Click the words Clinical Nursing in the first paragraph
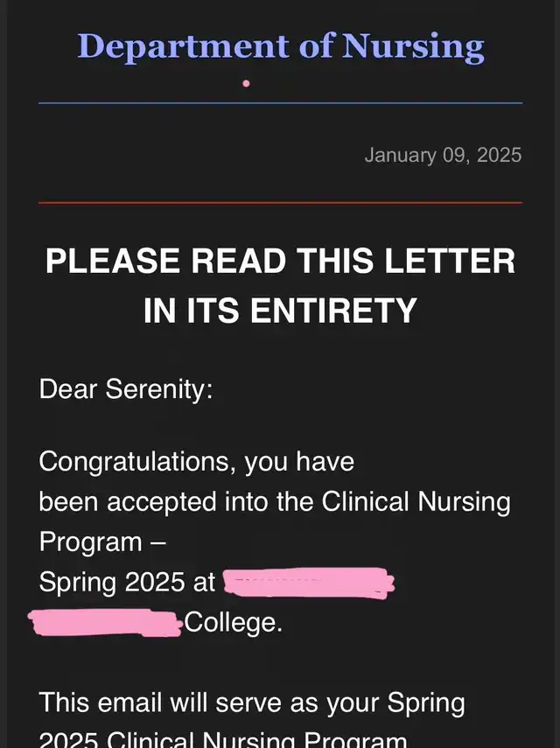This screenshot has height=748, width=560. click(x=416, y=502)
